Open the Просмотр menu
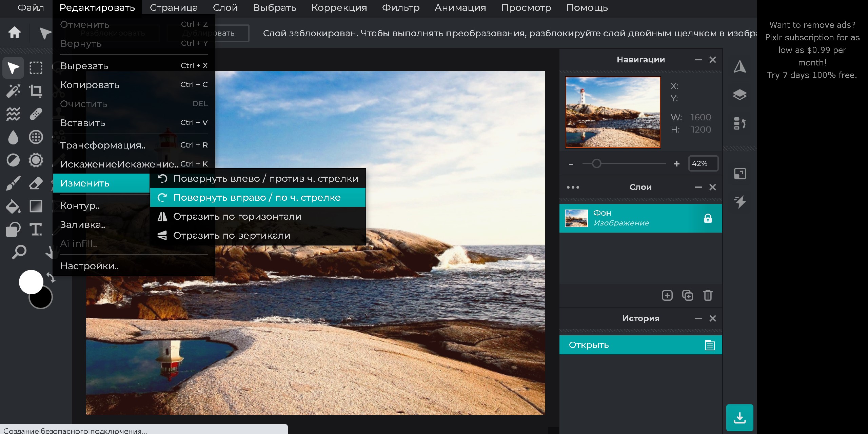Viewport: 868px width, 434px height. 526,7
